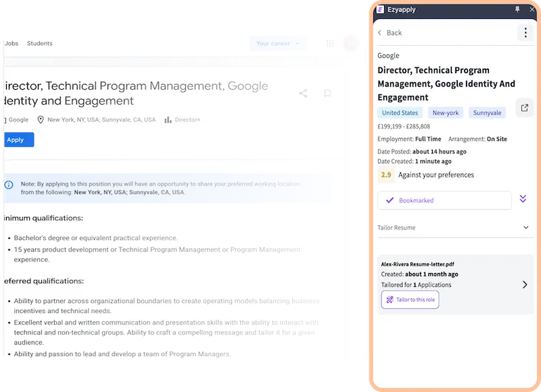Select the New-york location tag
This screenshot has height=392, width=541.
tap(446, 113)
